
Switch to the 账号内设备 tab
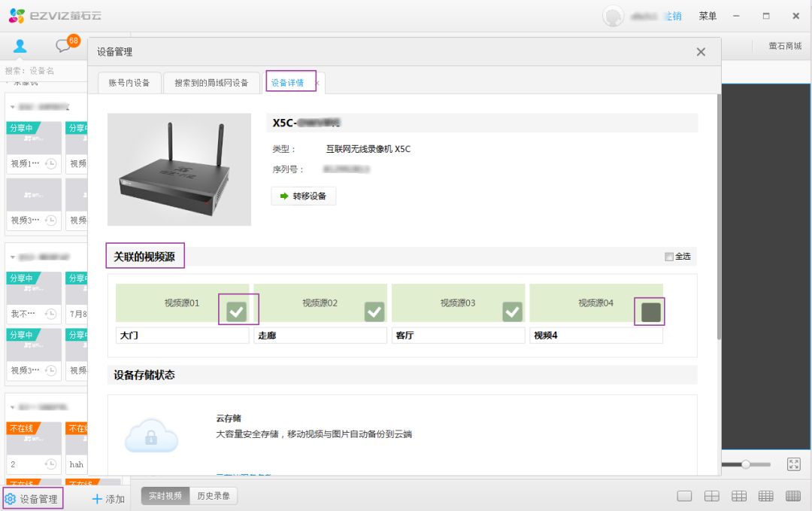129,83
